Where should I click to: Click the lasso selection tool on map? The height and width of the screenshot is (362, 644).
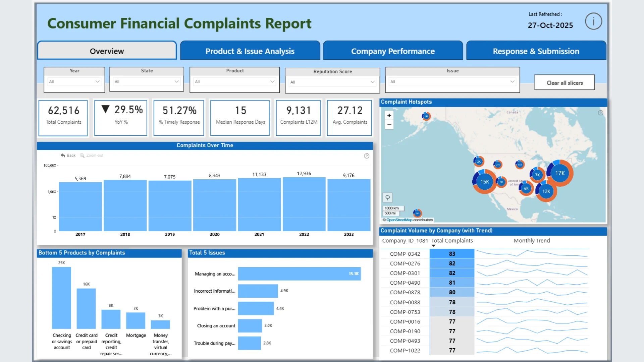click(x=387, y=197)
